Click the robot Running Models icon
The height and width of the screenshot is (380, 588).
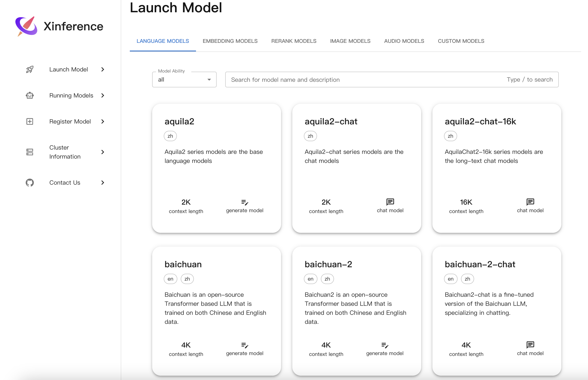[30, 96]
